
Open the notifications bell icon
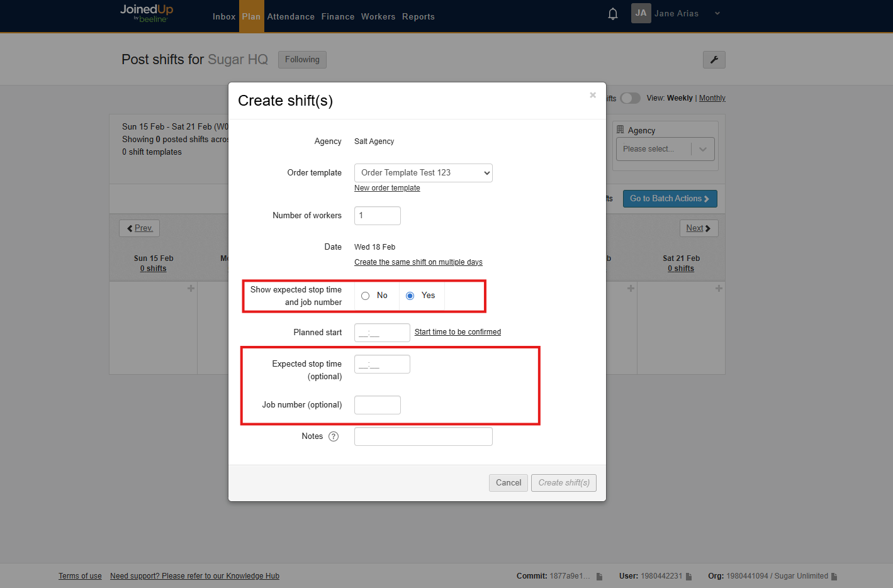[612, 14]
